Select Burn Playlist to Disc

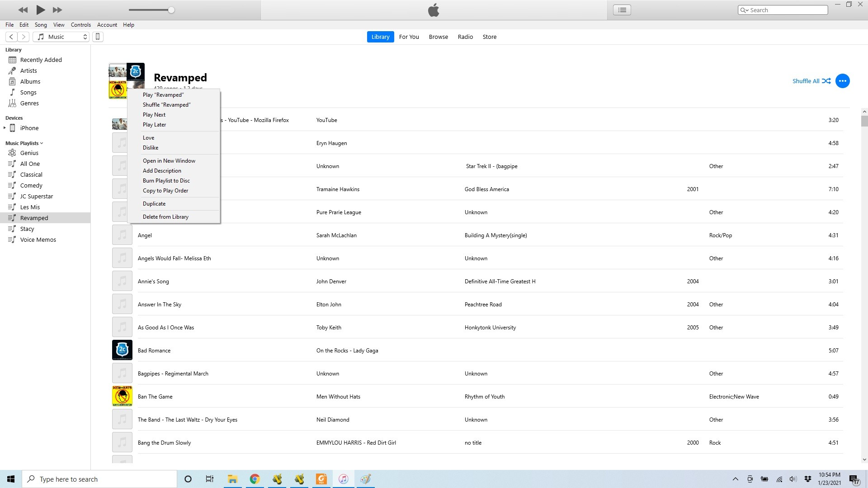pos(166,181)
